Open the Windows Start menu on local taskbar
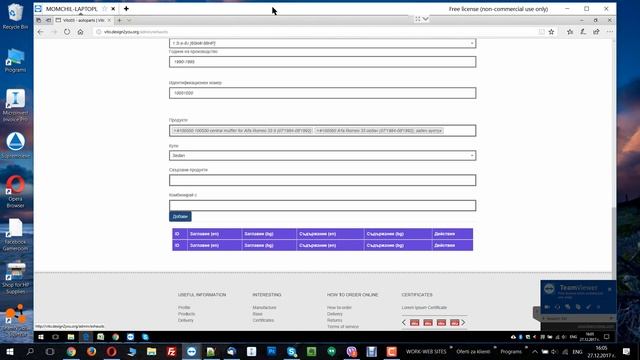Image resolution: width=640 pixels, height=360 pixels. [10, 351]
